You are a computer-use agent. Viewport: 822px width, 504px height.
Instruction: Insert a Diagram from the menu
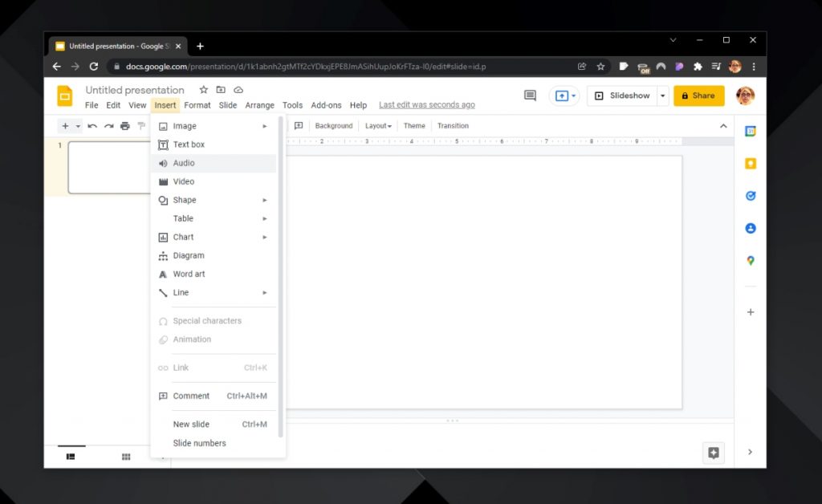[214, 256]
